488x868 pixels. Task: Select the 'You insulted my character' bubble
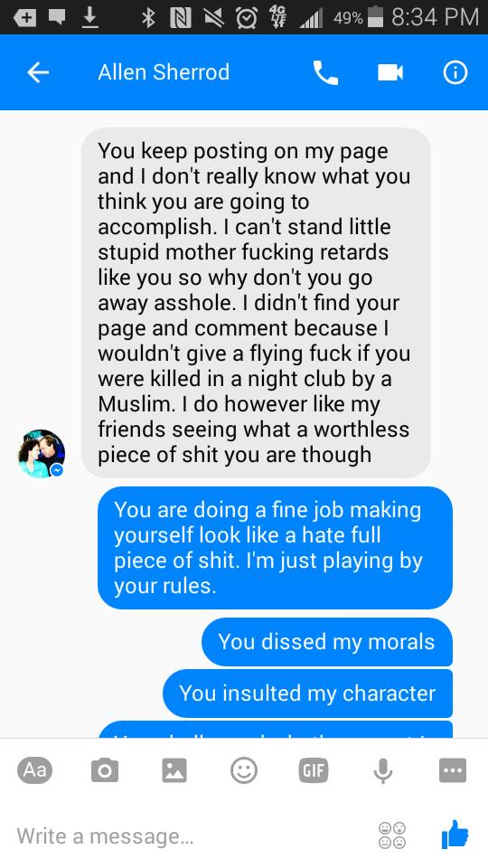click(307, 693)
